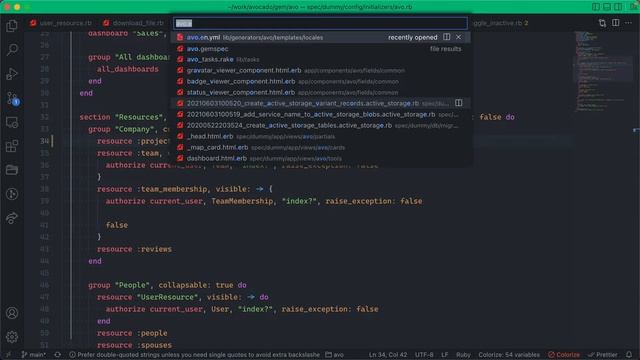Toggle panel layout icon in title bar
This screenshot has height=360, width=640.
[607, 7]
